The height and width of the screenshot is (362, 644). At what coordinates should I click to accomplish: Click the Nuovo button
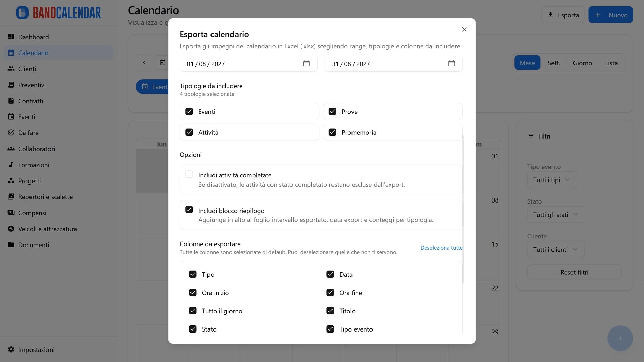point(611,15)
